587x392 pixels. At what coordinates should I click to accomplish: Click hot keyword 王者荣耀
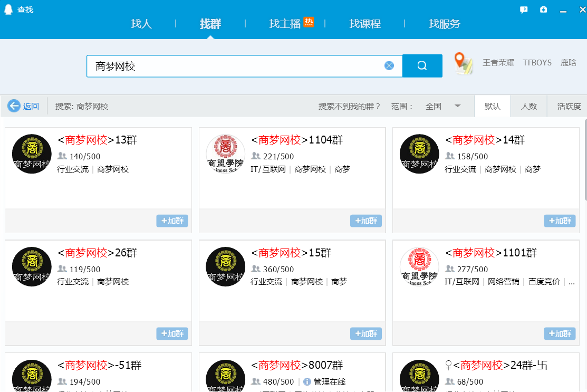[498, 63]
